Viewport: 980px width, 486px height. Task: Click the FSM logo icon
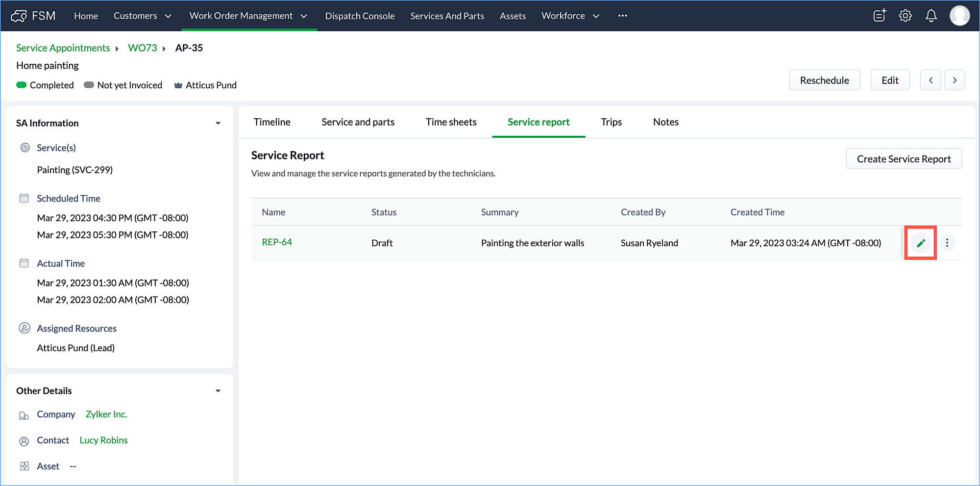pyautogui.click(x=19, y=16)
